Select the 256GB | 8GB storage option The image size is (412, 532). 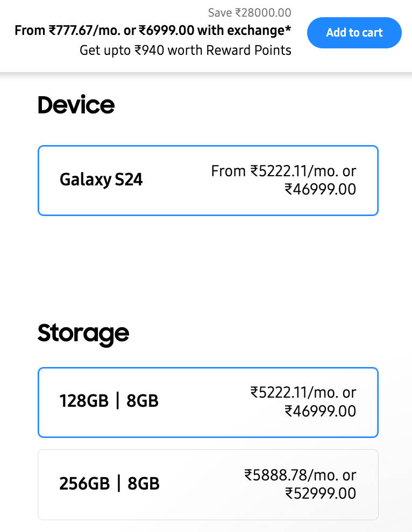click(x=208, y=485)
